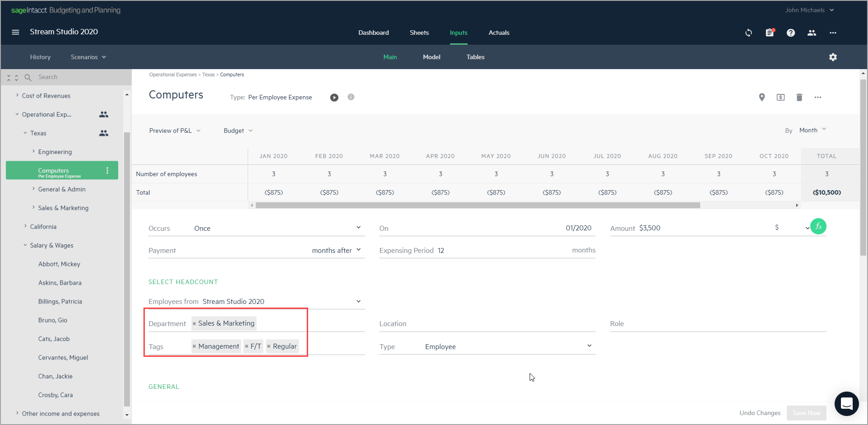Viewport: 868px width, 425px height.
Task: Collapse the Operational Exp tree node
Action: [17, 114]
